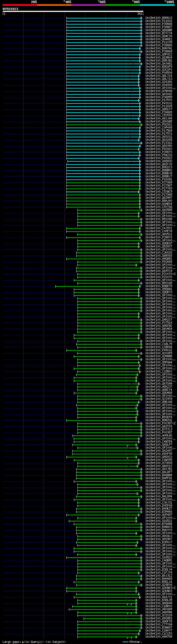Select hit label UniRef100_B8BBK0
This screenshot has width=177, height=644.
[159, 170]
